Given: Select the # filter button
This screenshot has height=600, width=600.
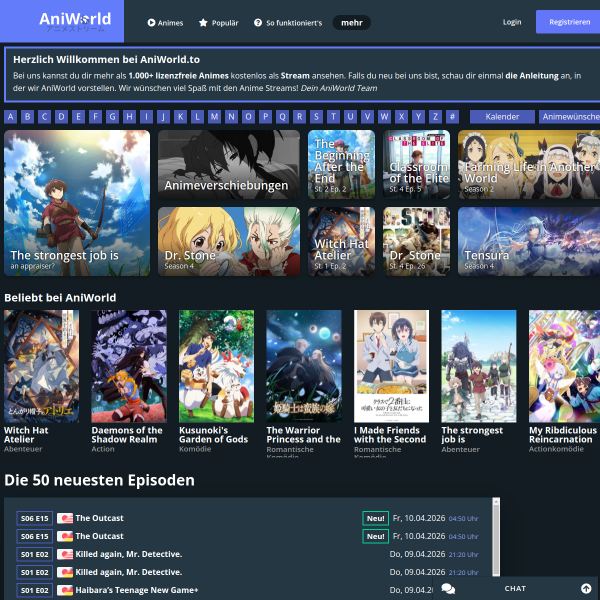Looking at the screenshot, I should pos(452,117).
